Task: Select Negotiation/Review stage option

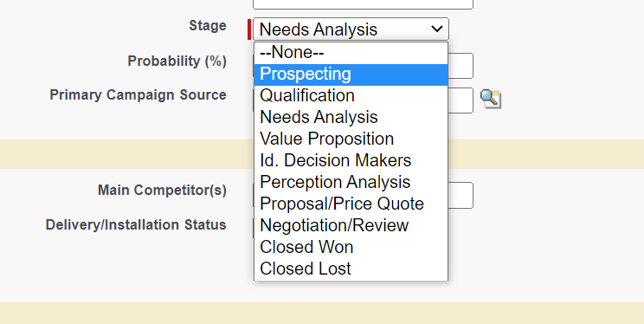Action: click(x=351, y=225)
